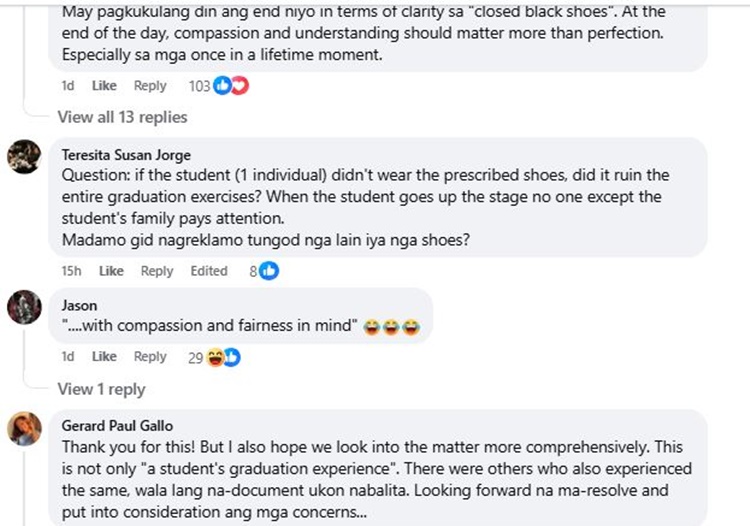Like Teresita Susan Jorge's comment
This screenshot has width=750, height=526.
coord(111,271)
